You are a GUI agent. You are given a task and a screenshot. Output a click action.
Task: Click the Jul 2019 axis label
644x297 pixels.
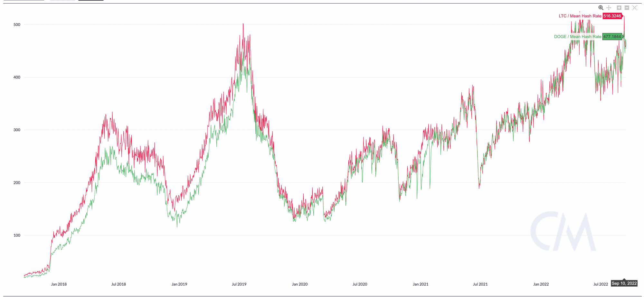(239, 284)
